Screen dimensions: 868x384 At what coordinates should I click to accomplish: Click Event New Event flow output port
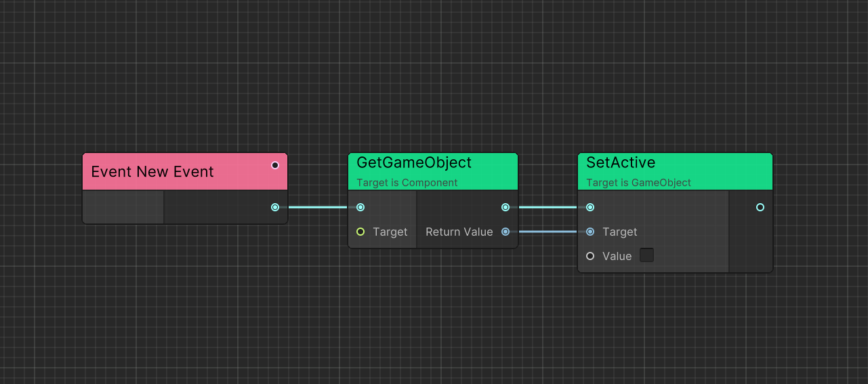[274, 207]
